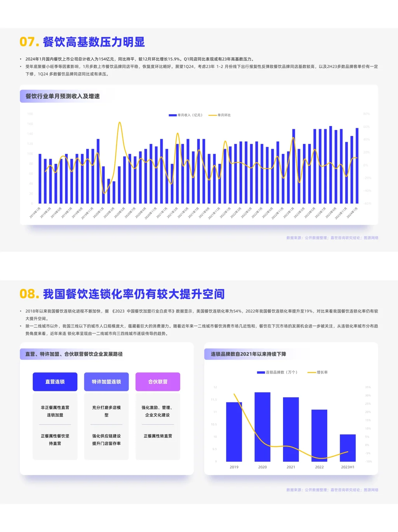Click legend label 单月环比
Viewport: 398px width, 532px height.
(x=224, y=115)
